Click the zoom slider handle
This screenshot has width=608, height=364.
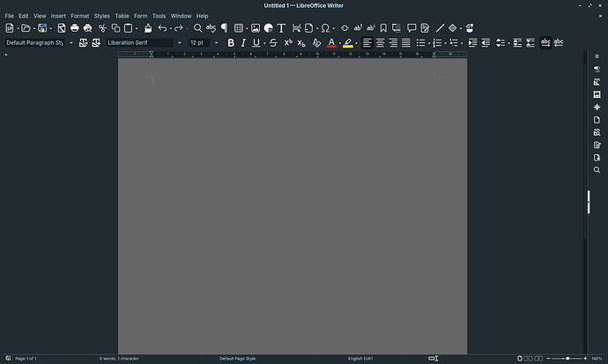pyautogui.click(x=567, y=359)
